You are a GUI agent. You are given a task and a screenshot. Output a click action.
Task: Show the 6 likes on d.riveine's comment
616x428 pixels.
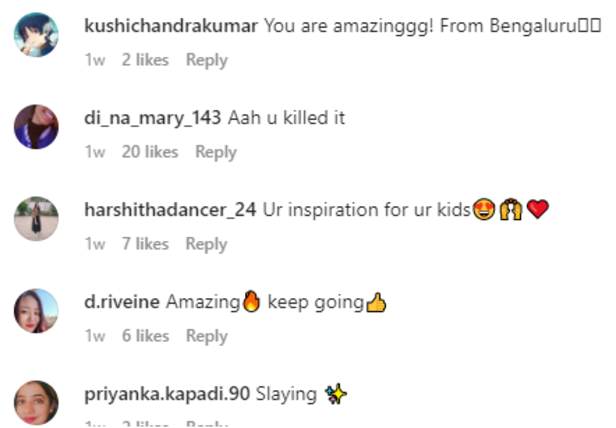point(146,336)
